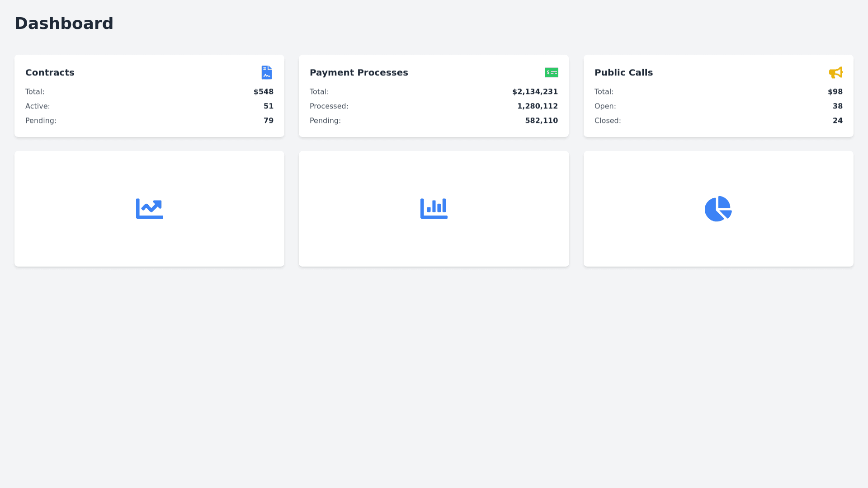Screen dimensions: 868x488
Task: Open the Payment Processes card title
Action: pyautogui.click(x=359, y=73)
